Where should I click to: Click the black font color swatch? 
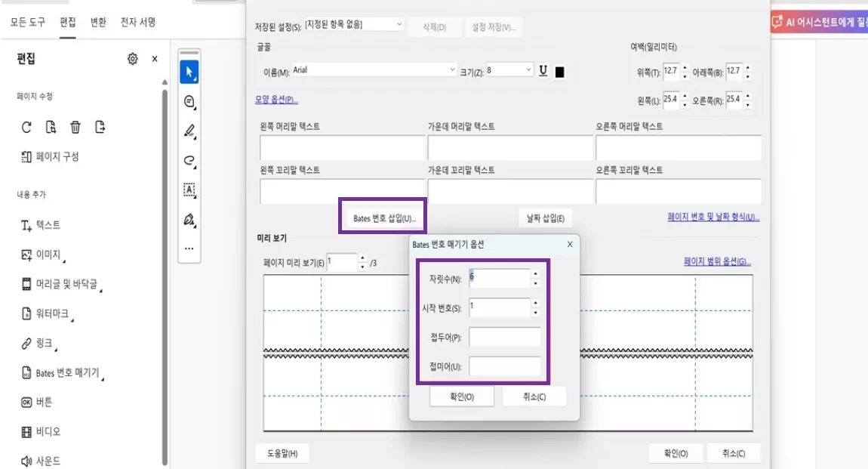point(559,69)
